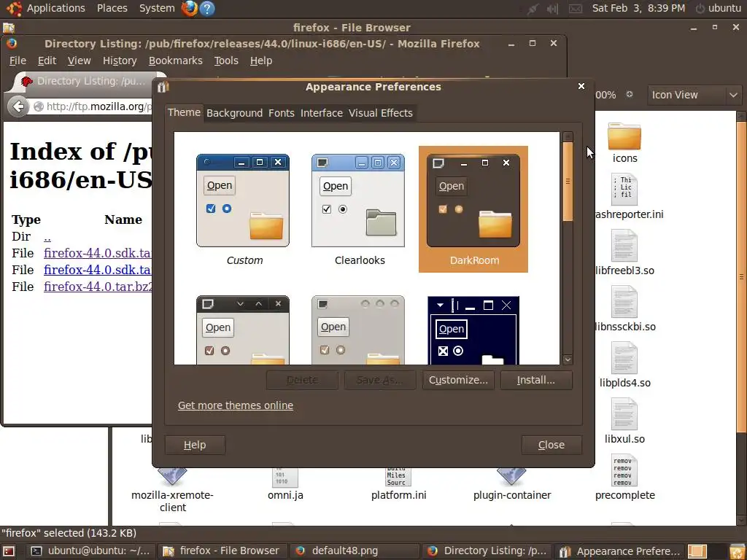This screenshot has width=747, height=560.
Task: Choose the DarkRoom theme thumbnail
Action: click(x=473, y=209)
